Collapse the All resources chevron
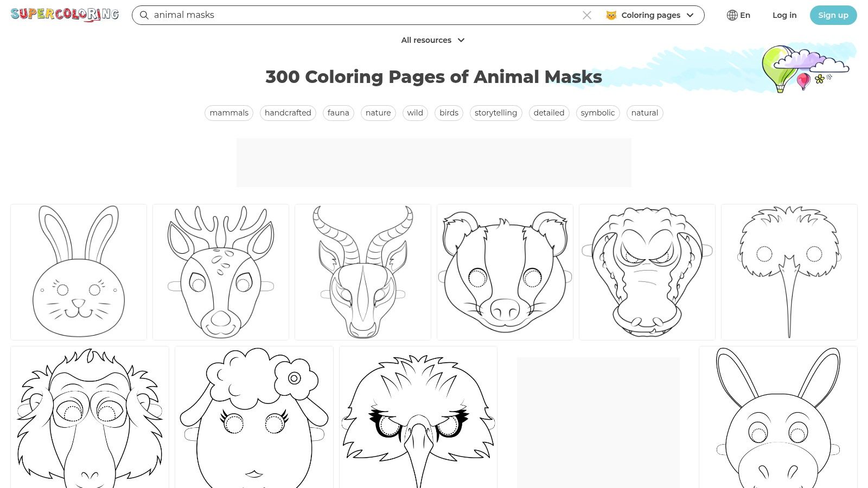This screenshot has width=868, height=488. pyautogui.click(x=461, y=40)
